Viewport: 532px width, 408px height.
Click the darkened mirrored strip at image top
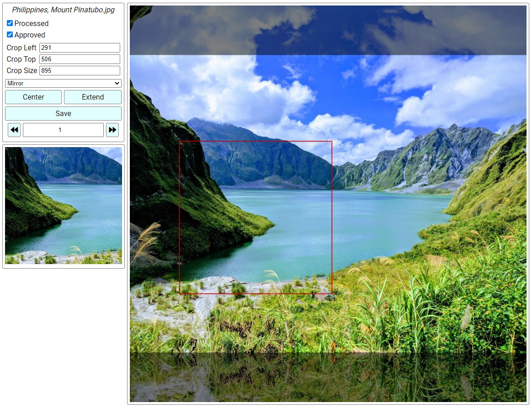(328, 30)
